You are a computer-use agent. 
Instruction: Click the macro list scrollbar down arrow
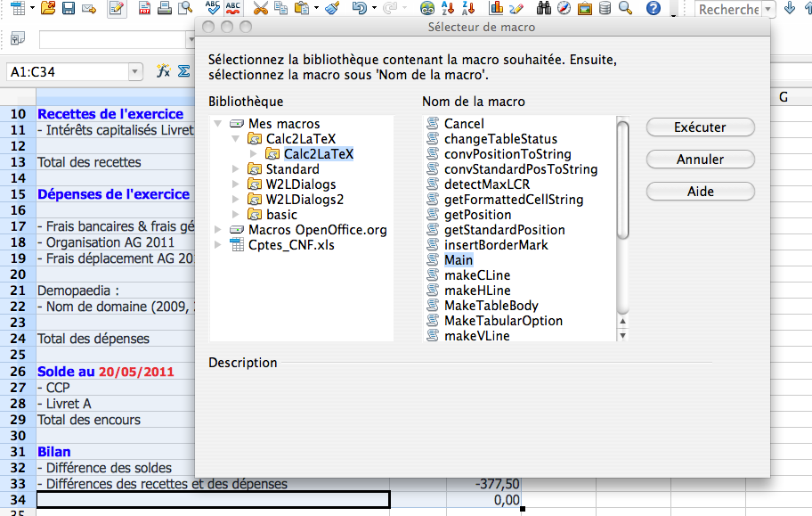(622, 336)
